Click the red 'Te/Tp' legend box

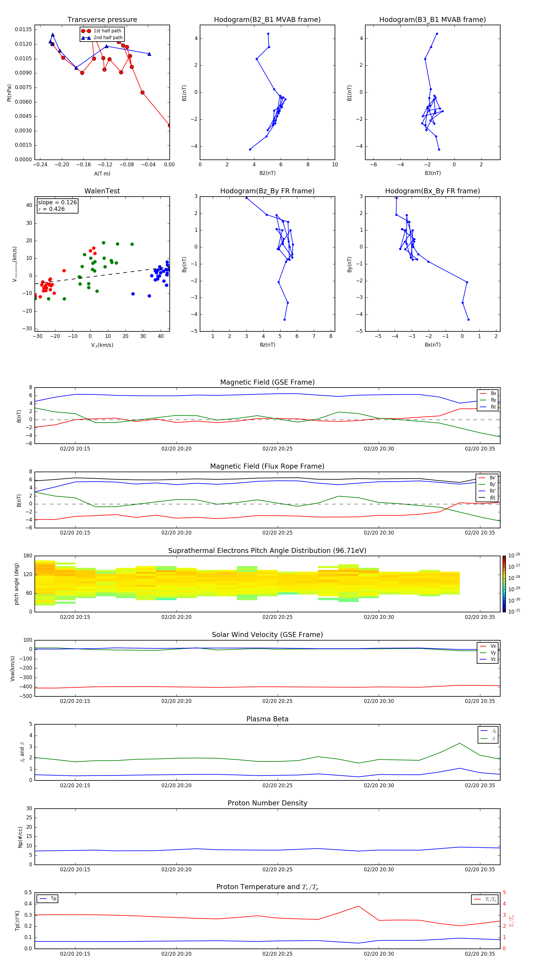[x=485, y=899]
